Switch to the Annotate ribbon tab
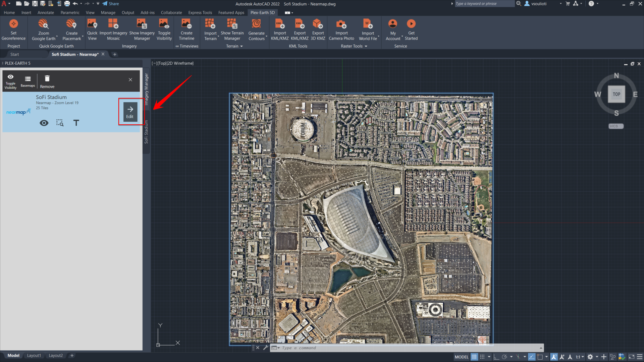Viewport: 644px width, 362px height. [x=46, y=13]
